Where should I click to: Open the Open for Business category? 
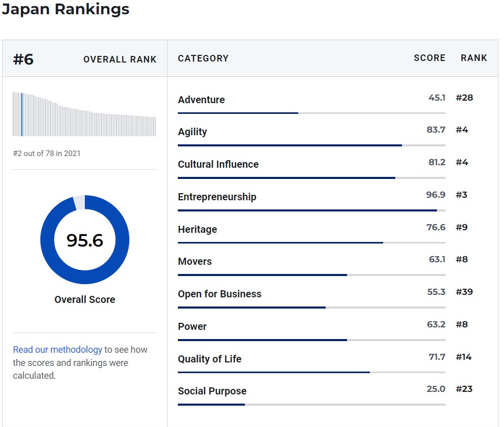(x=219, y=294)
